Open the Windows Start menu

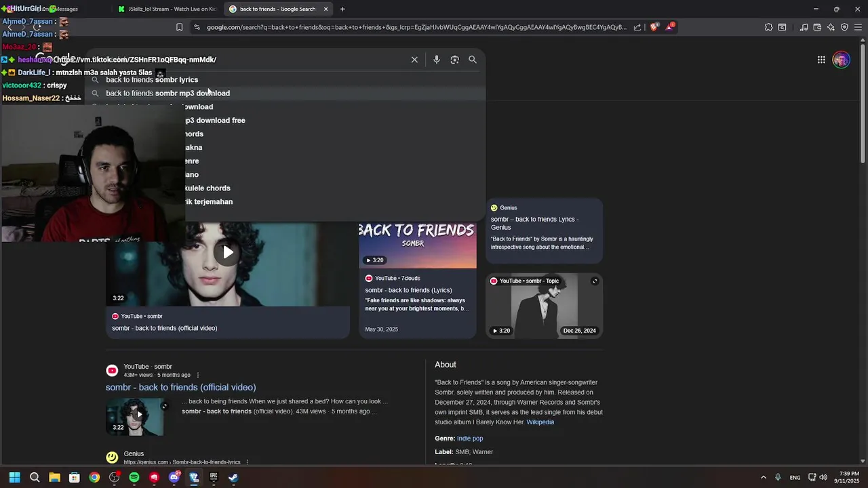point(14,477)
